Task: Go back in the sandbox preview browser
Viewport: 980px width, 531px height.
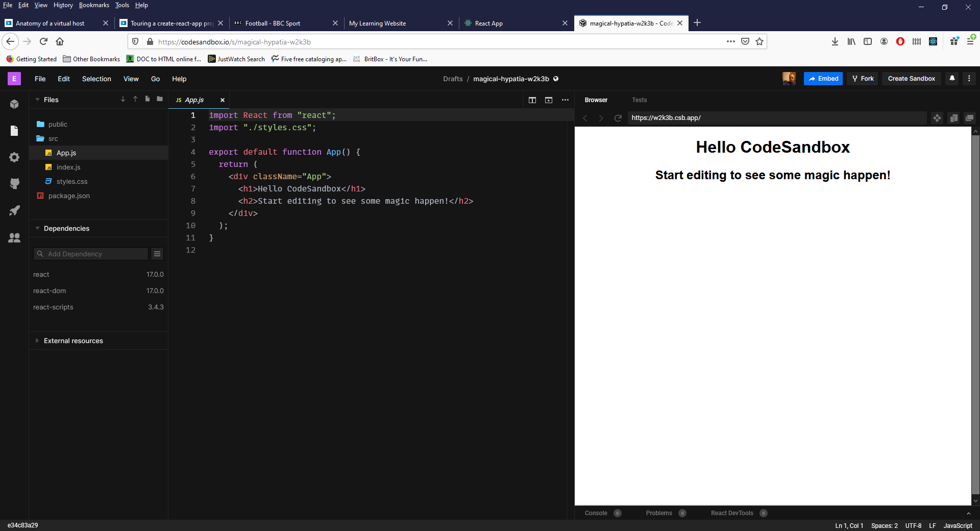Action: [585, 118]
